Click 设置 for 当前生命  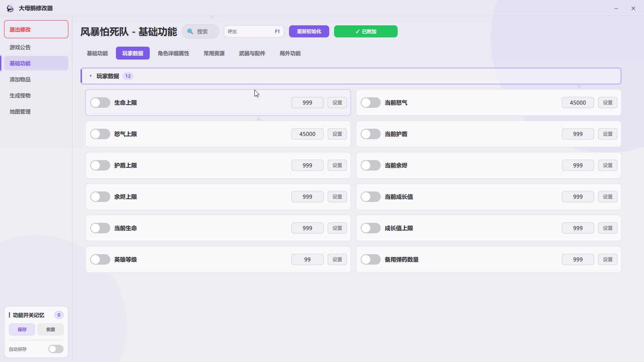point(337,228)
